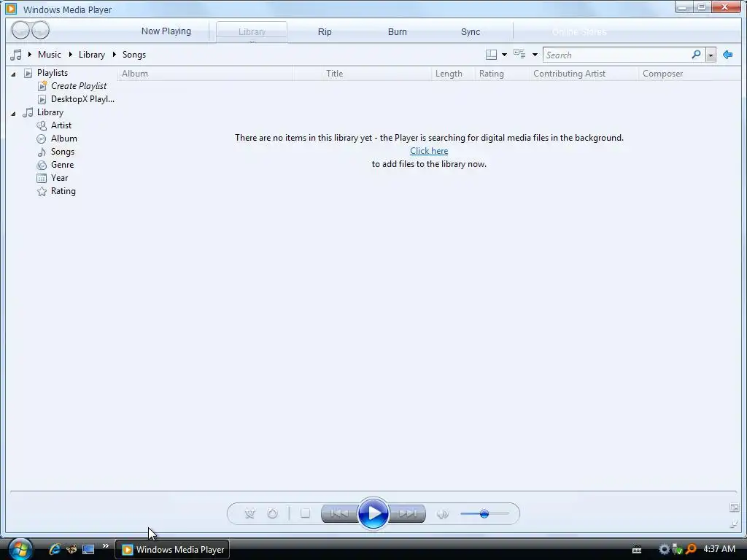
Task: Sort by the Composer column header
Action: (688, 74)
